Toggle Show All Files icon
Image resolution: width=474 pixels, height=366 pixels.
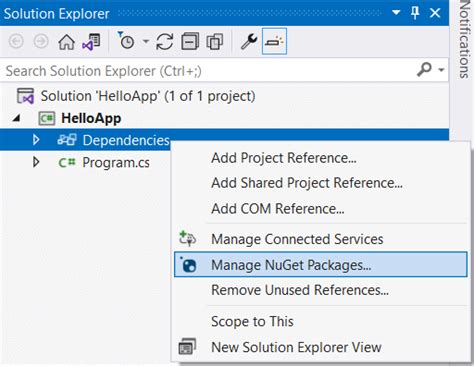[215, 42]
